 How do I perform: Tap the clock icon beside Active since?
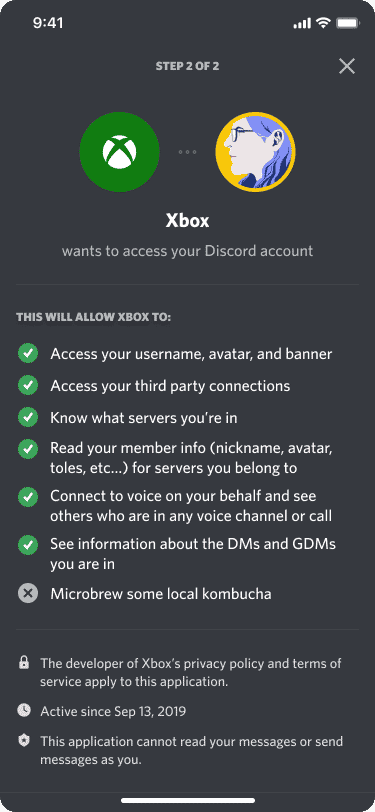pos(24,710)
